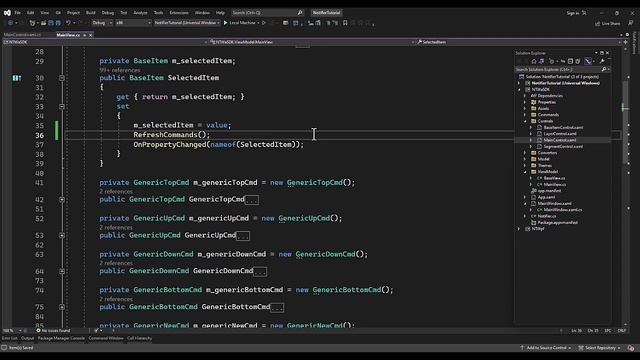Open the startup project NotifierTutorial dropdown
The image size is (640, 360).
(187, 23)
